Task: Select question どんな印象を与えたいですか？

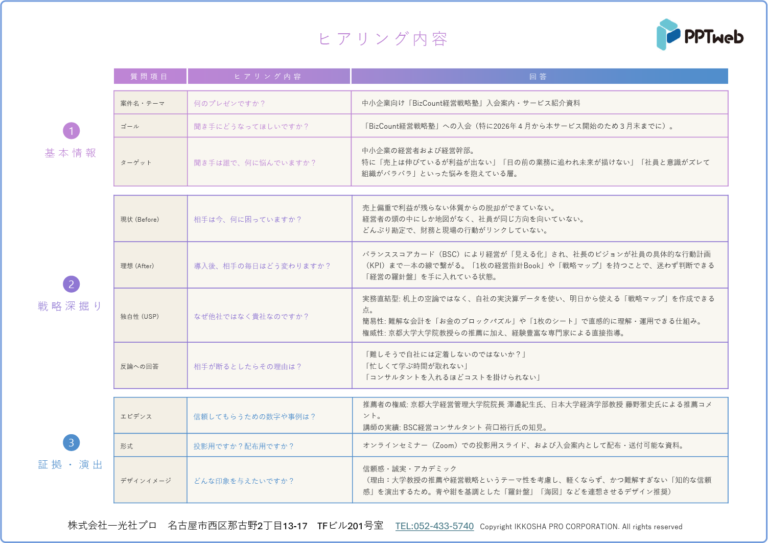Action: (244, 481)
